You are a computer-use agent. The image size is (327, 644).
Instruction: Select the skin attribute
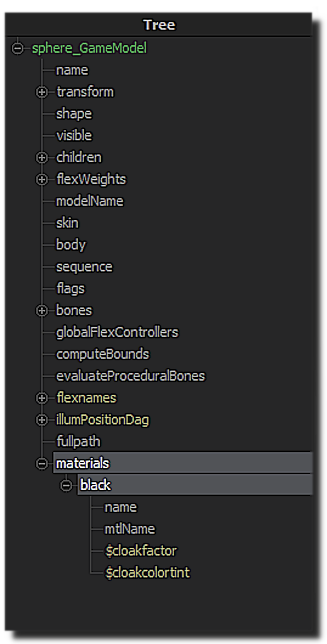pos(67,223)
